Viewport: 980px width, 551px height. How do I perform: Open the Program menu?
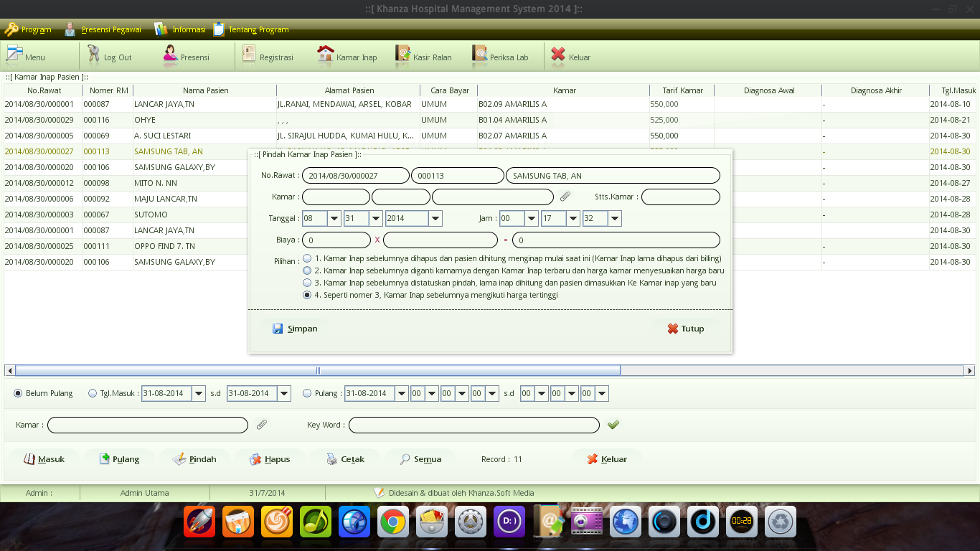[x=28, y=29]
